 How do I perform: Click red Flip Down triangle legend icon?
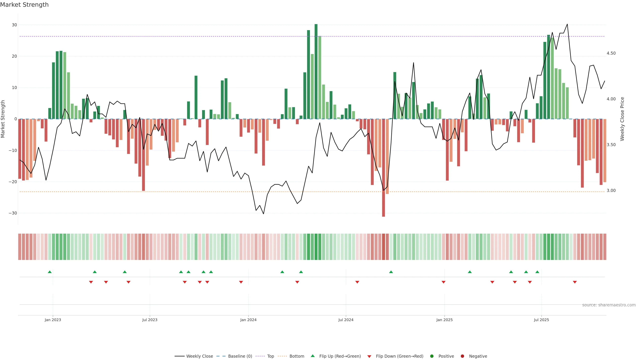(x=369, y=356)
